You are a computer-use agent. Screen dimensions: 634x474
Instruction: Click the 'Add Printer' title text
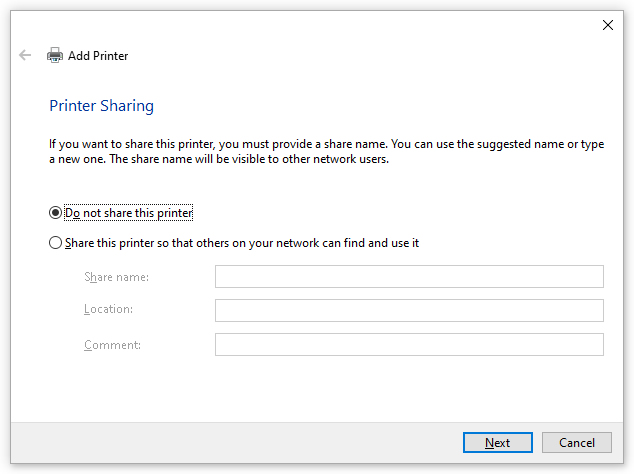point(98,56)
